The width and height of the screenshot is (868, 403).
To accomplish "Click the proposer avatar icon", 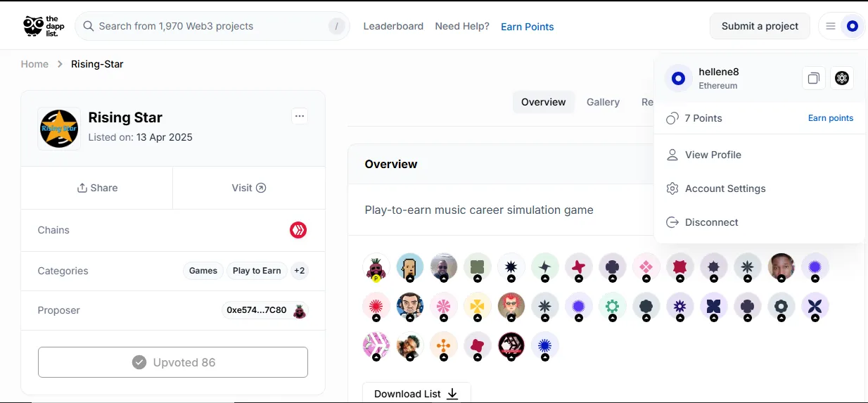I will 300,310.
